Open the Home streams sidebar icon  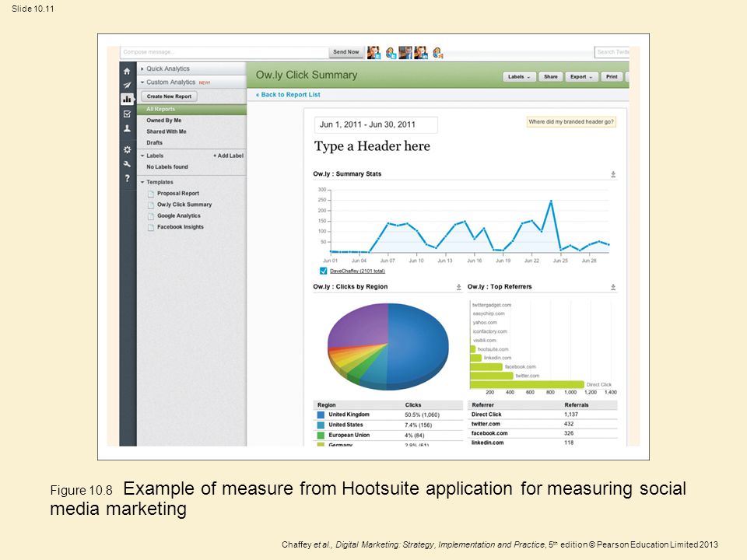pyautogui.click(x=127, y=72)
